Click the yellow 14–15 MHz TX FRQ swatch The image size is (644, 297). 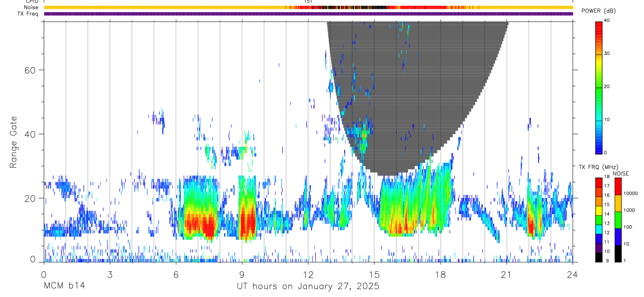599,211
